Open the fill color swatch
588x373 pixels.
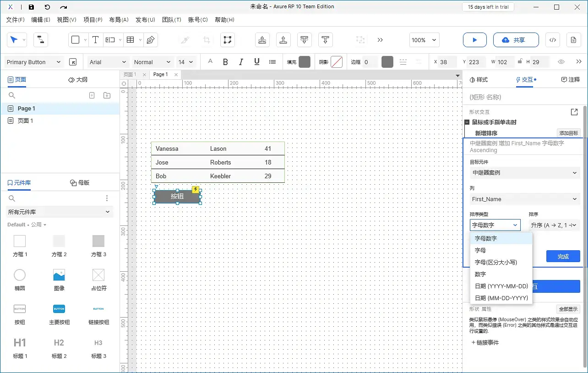[305, 62]
